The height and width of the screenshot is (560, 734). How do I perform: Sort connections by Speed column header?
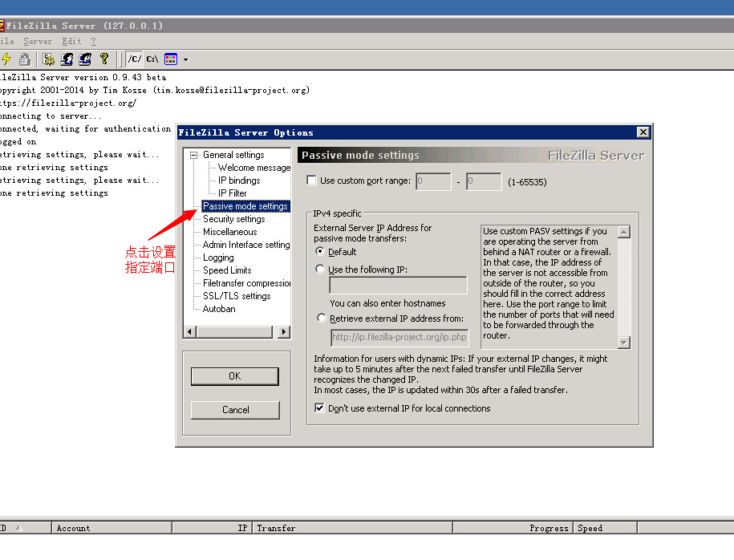[x=605, y=528]
